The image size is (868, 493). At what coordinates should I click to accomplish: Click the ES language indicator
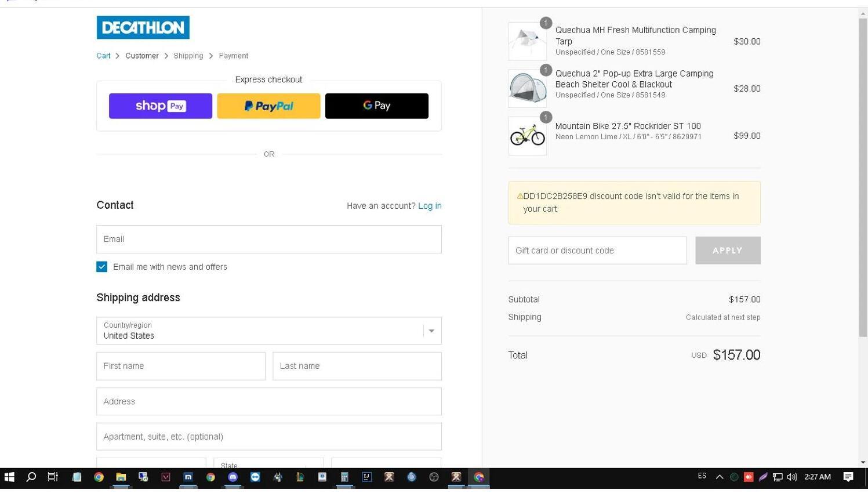tap(702, 476)
